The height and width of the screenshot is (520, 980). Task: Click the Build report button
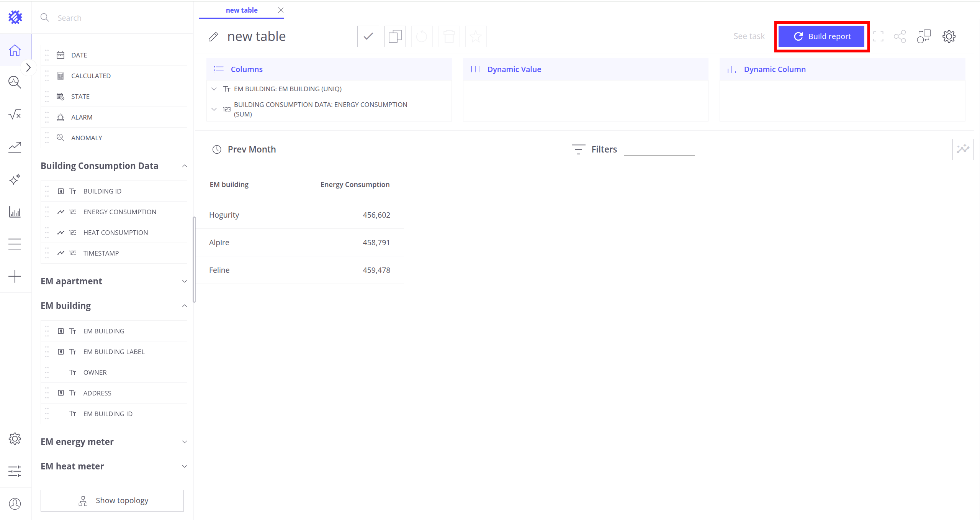coord(822,37)
